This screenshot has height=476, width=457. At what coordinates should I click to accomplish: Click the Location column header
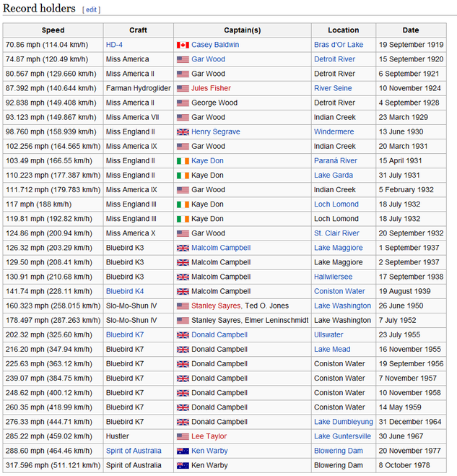point(344,30)
